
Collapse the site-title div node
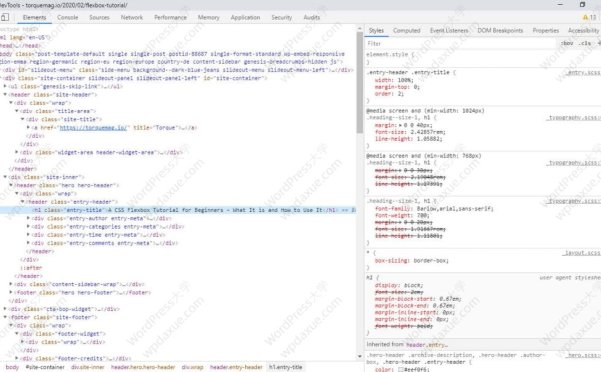coord(22,120)
